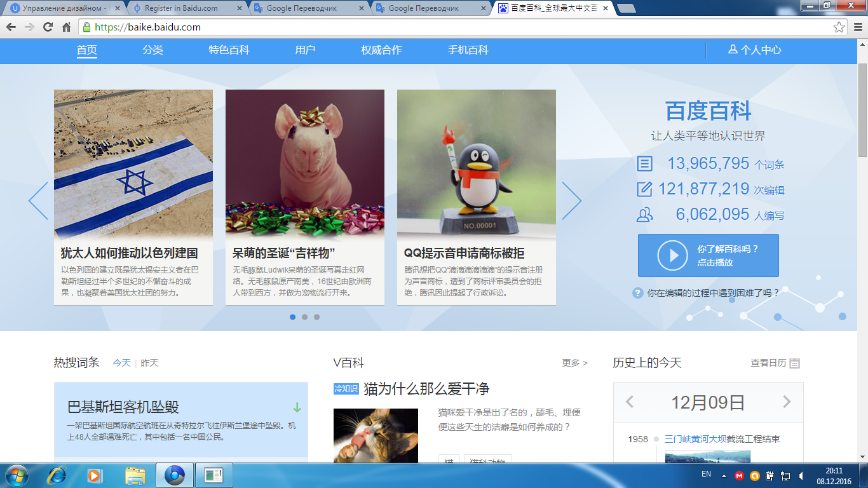Switch to Register in Baidu.com tab
868x488 pixels.
(184, 8)
